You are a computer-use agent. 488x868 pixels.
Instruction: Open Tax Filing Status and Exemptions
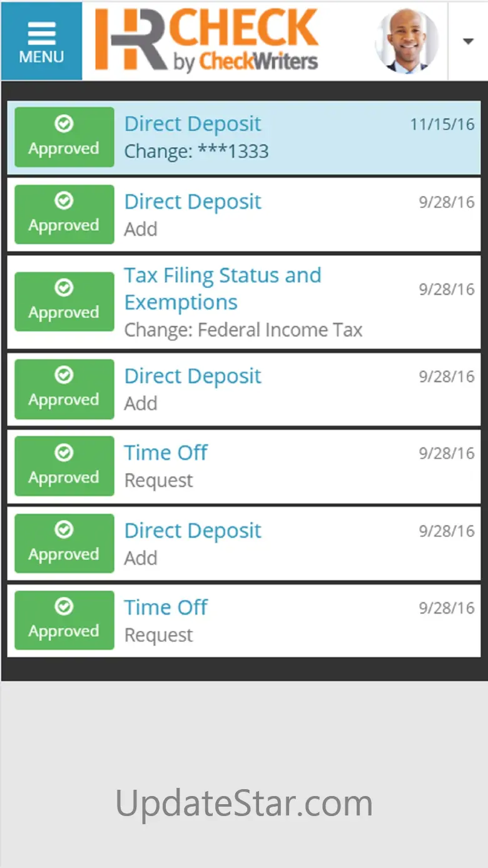point(222,288)
